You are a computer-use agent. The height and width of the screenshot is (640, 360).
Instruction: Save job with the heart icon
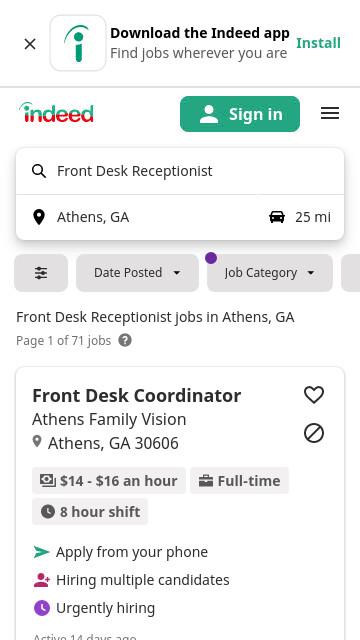(314, 395)
